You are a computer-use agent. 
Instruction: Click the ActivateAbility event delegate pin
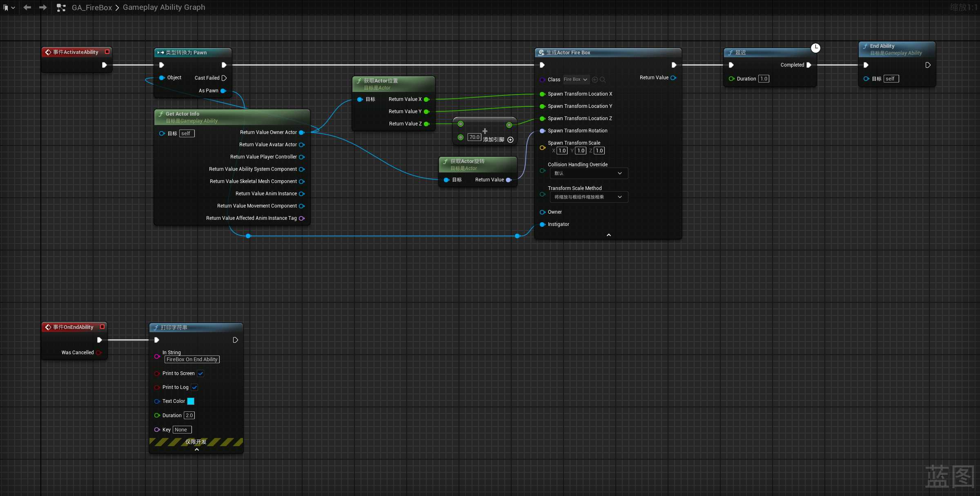tap(107, 52)
